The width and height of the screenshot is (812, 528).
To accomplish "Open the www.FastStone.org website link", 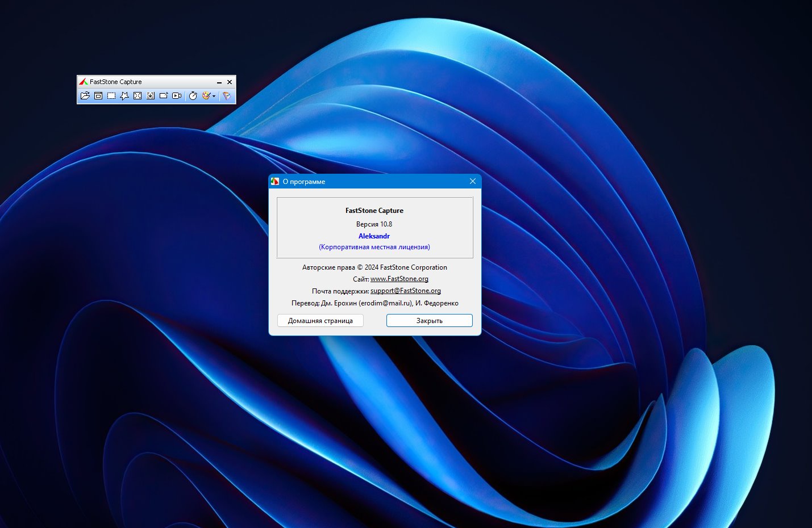I will coord(399,279).
